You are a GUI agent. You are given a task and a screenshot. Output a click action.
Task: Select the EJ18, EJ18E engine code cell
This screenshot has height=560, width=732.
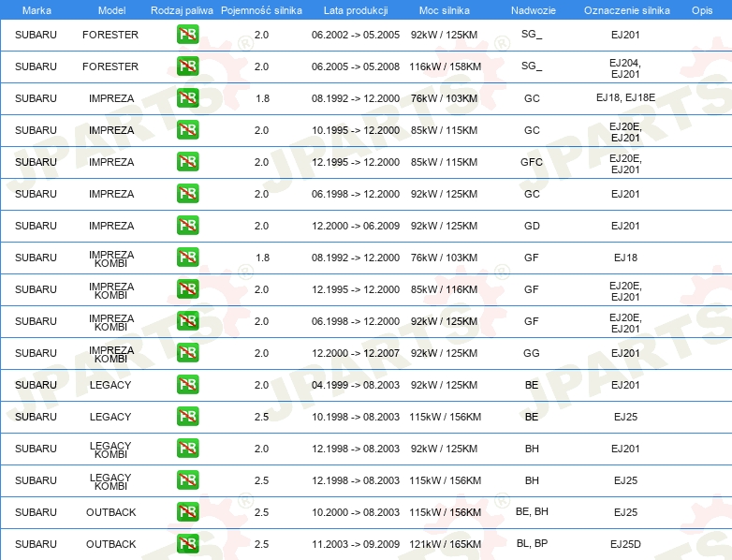[x=625, y=97]
